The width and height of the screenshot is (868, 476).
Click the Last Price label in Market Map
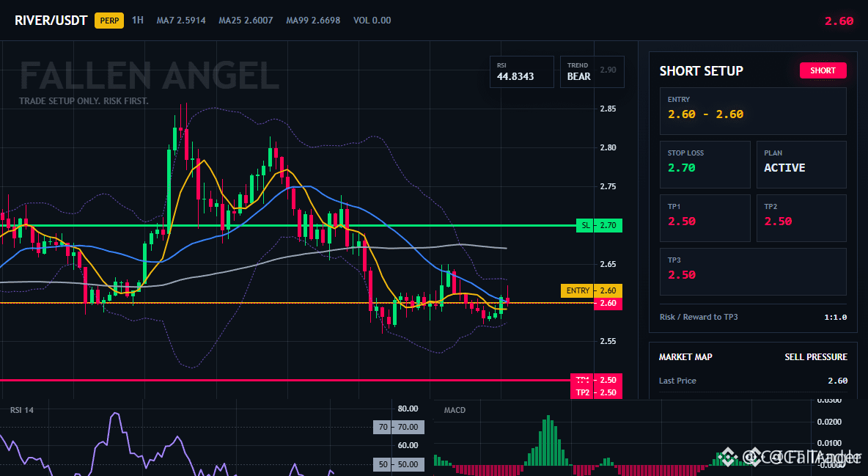pyautogui.click(x=677, y=381)
